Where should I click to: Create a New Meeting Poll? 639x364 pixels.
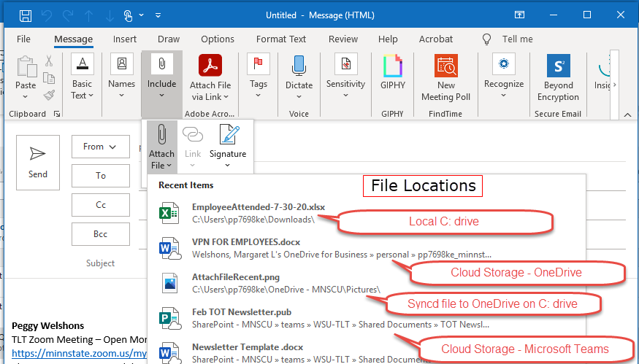pos(445,77)
